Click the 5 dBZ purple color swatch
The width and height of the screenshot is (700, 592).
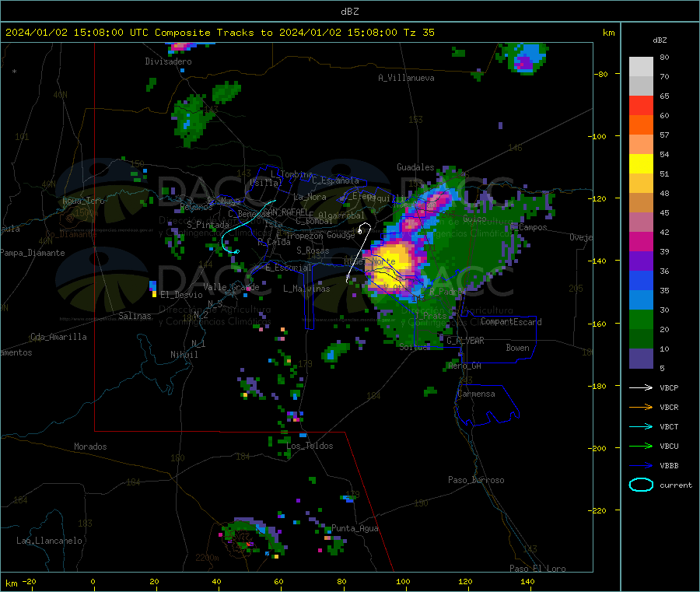[x=641, y=359]
